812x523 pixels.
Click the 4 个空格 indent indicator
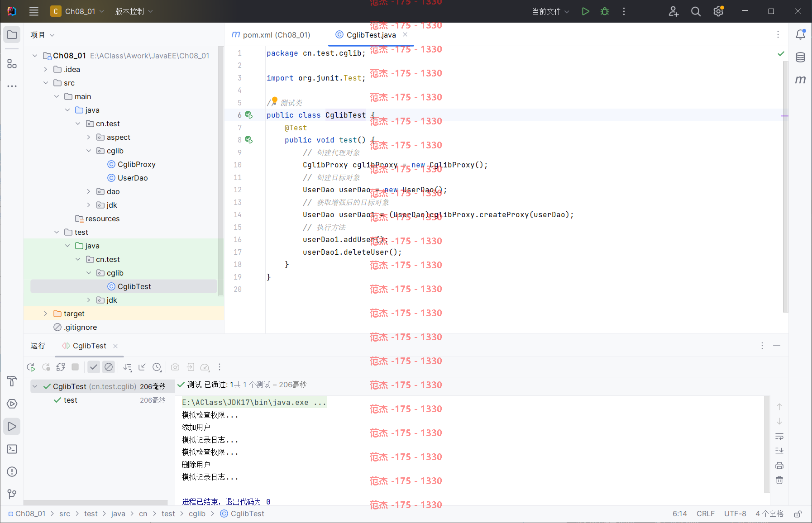769,513
